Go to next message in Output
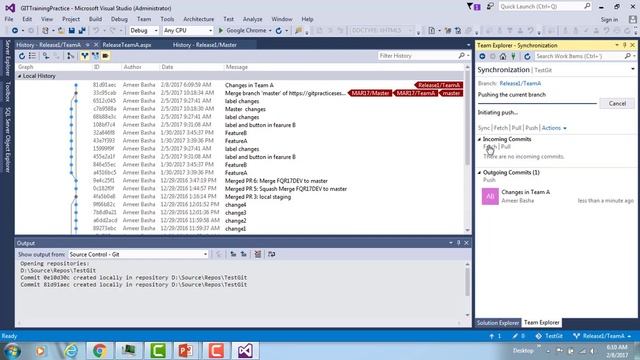The width and height of the screenshot is (640, 360). point(244,254)
